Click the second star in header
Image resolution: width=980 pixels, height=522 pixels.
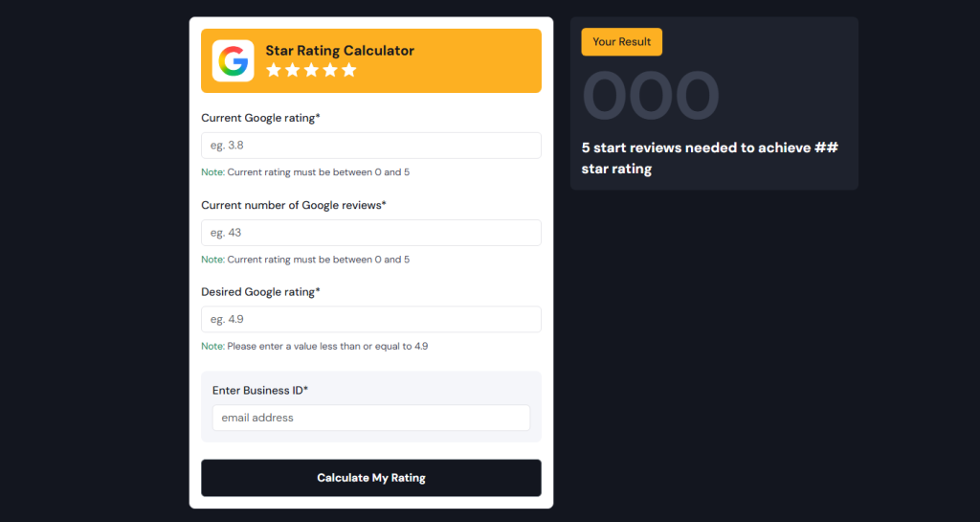coord(293,70)
